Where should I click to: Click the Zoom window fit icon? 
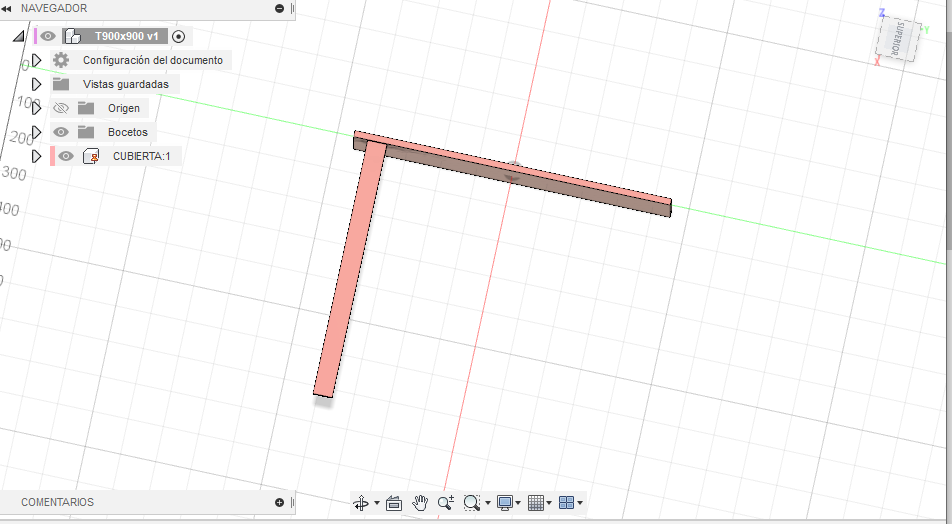point(471,503)
